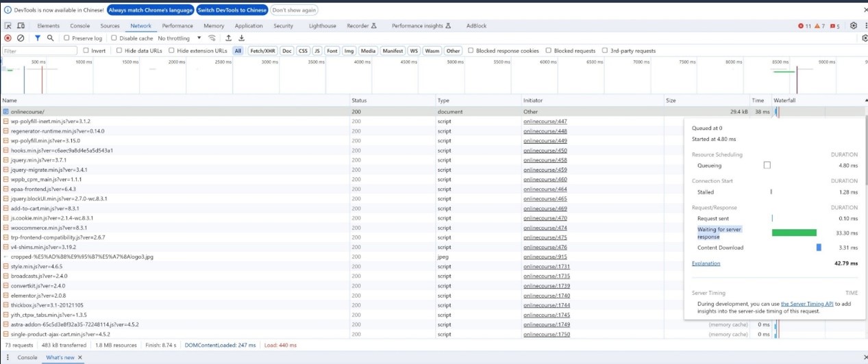
Task: Open the drawer kebab menu at bottom left
Action: (6, 358)
